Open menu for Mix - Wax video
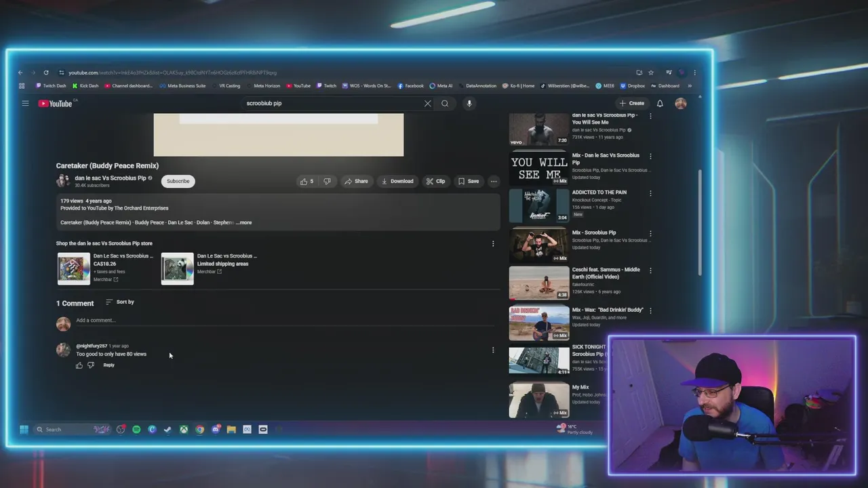 (650, 310)
